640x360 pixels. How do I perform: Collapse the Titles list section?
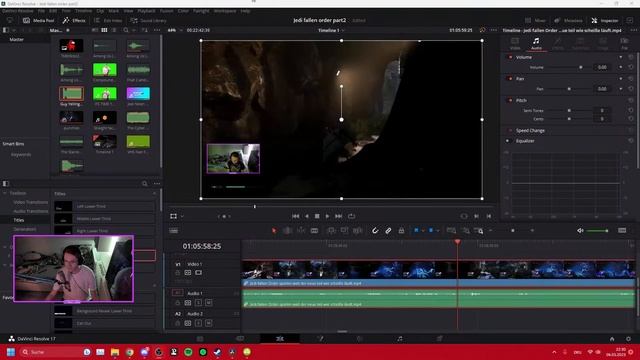click(x=154, y=194)
